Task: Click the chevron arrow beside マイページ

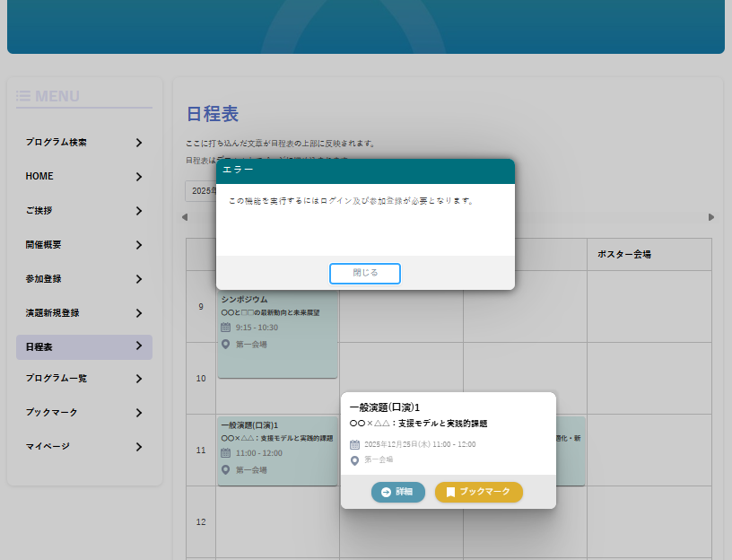Action: coord(138,447)
